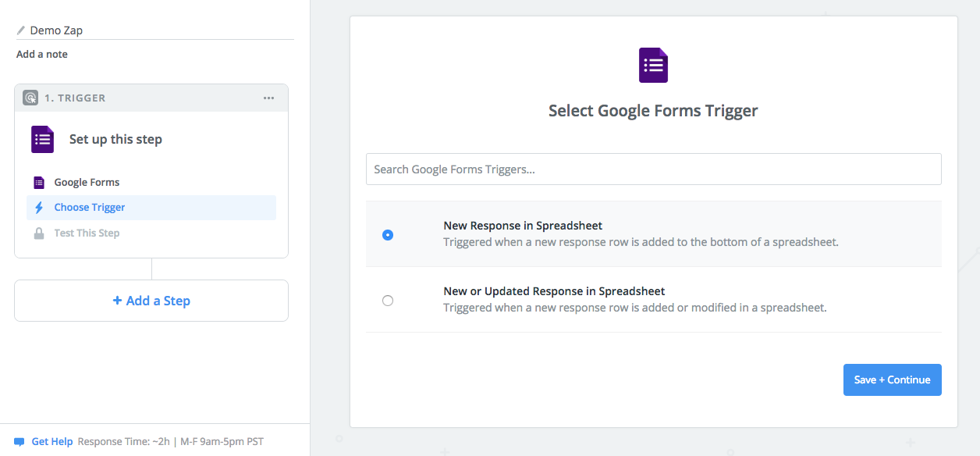Open the Get Help link
This screenshot has height=456, width=980.
click(x=52, y=442)
